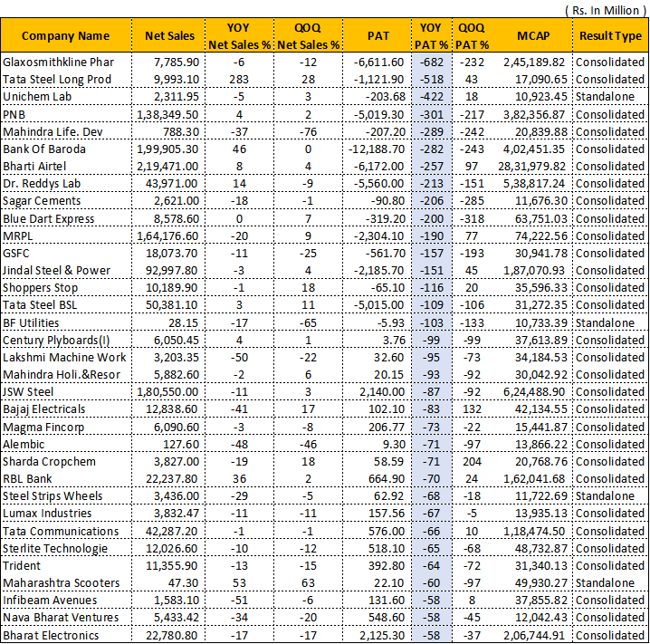Select Mahindra Holi.&Resor cell
Image resolution: width=650 pixels, height=644 pixels.
click(x=62, y=375)
